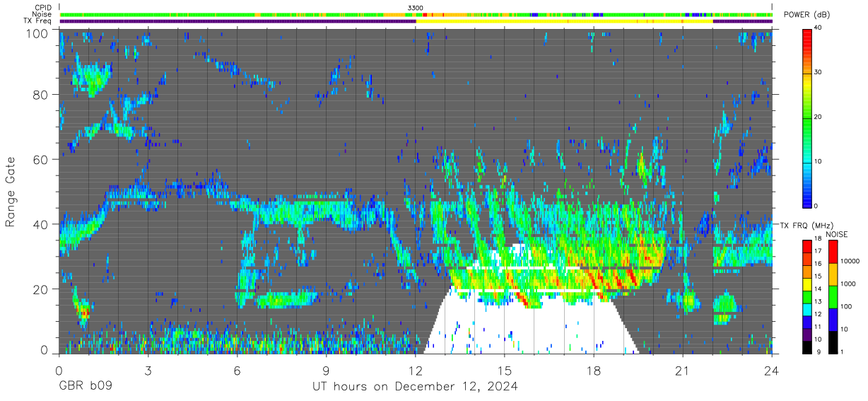Viewport: 868px width, 401px height.
Task: Click the CPID value 3300
Action: click(x=416, y=8)
